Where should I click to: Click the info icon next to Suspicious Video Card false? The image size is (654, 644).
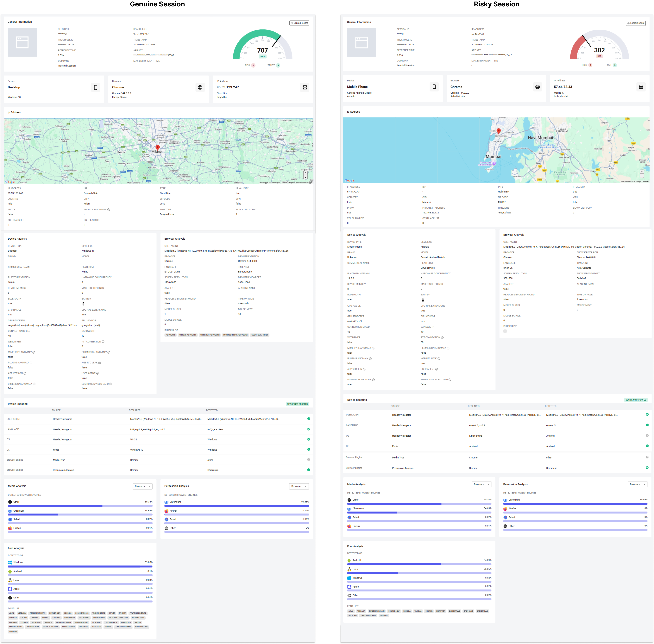111,384
